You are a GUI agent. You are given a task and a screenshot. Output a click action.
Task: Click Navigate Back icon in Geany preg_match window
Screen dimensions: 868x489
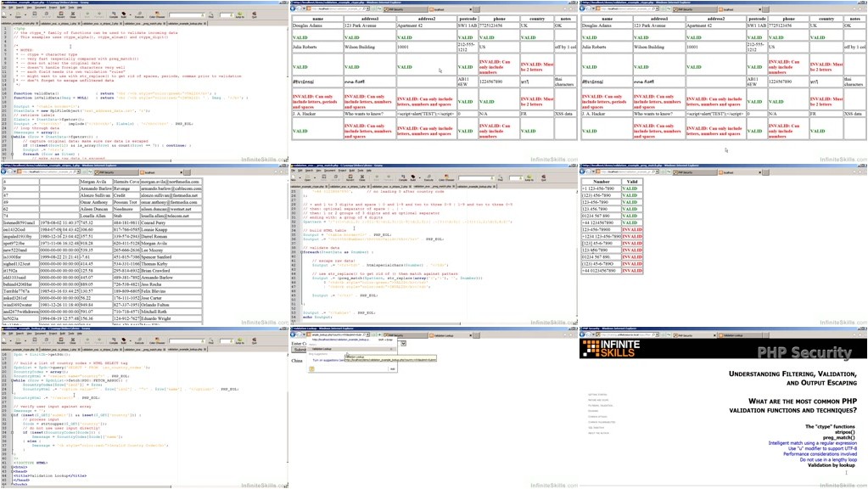pos(377,177)
